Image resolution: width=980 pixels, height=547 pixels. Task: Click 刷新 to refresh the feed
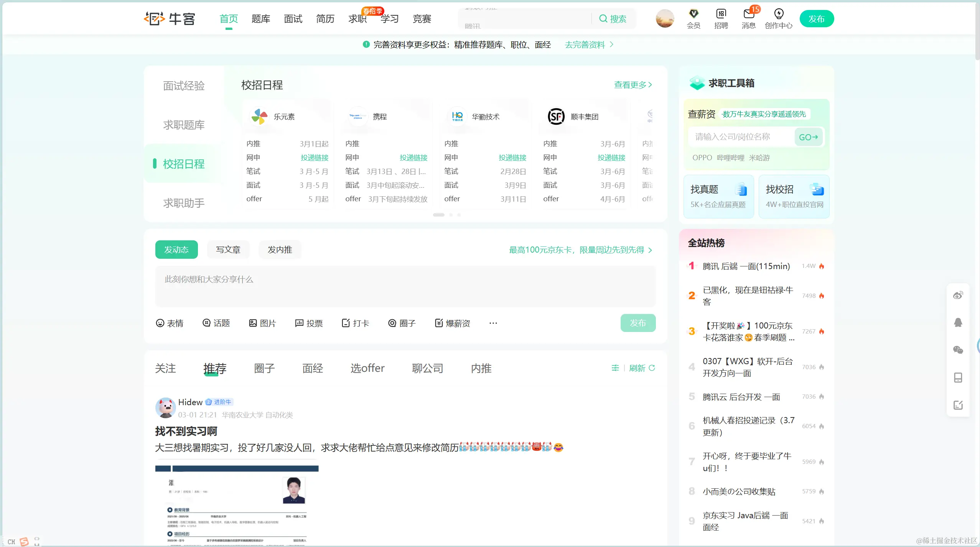coord(642,368)
